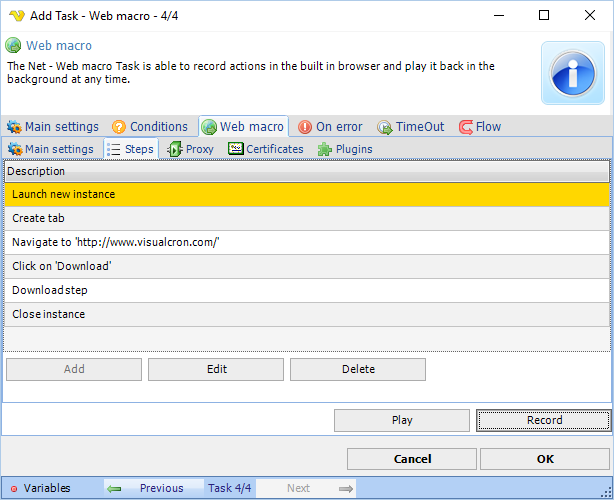The image size is (614, 500).
Task: Click the Edit step button
Action: pyautogui.click(x=216, y=369)
